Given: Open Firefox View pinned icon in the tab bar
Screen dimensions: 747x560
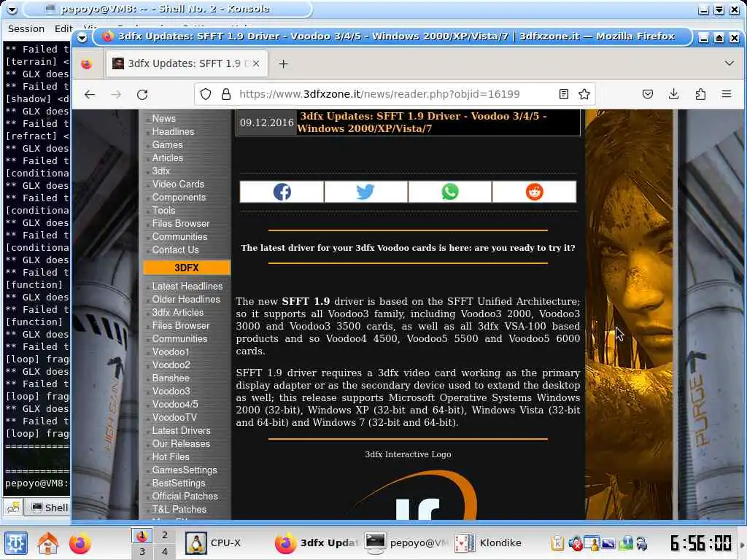Looking at the screenshot, I should click(86, 64).
